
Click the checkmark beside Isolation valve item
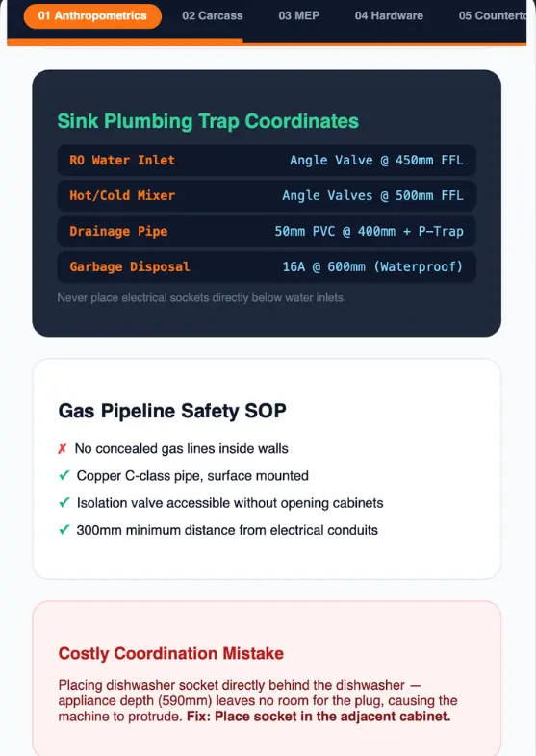coord(64,503)
